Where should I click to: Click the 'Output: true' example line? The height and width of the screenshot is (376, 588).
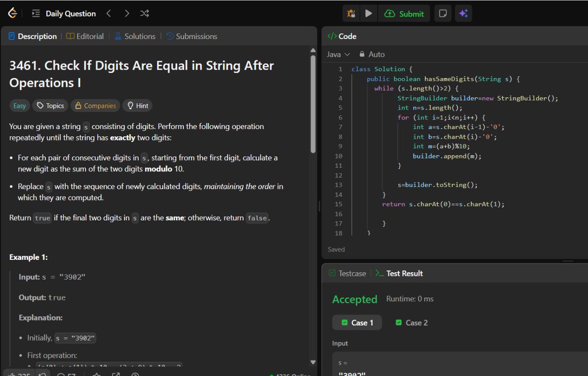tap(42, 298)
